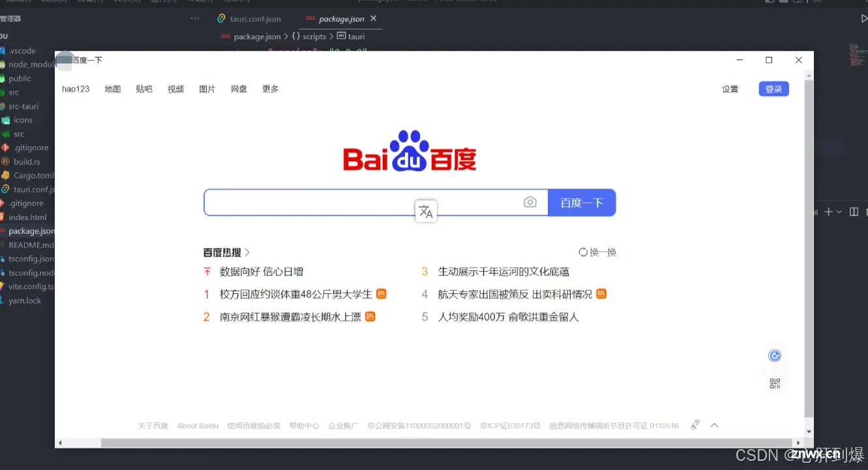
Task: Close the package.json editor tab
Action: coord(373,18)
